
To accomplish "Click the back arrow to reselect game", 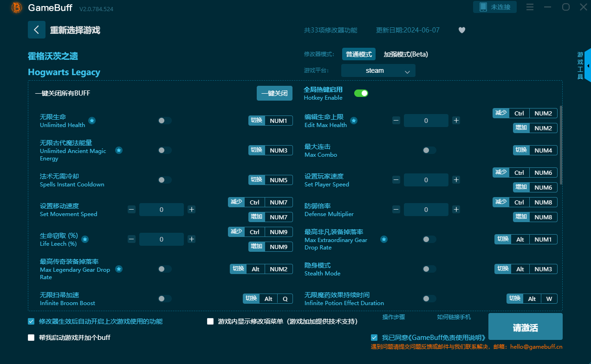I will 37,30.
